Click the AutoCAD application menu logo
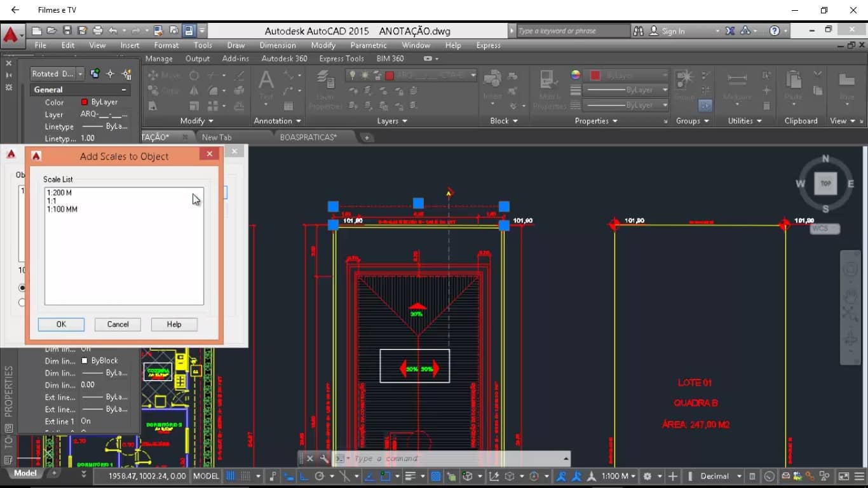This screenshot has width=868, height=488. click(x=11, y=34)
